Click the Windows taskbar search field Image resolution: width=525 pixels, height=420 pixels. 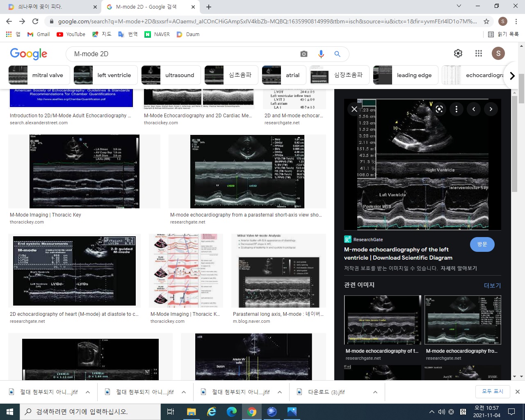click(90, 412)
